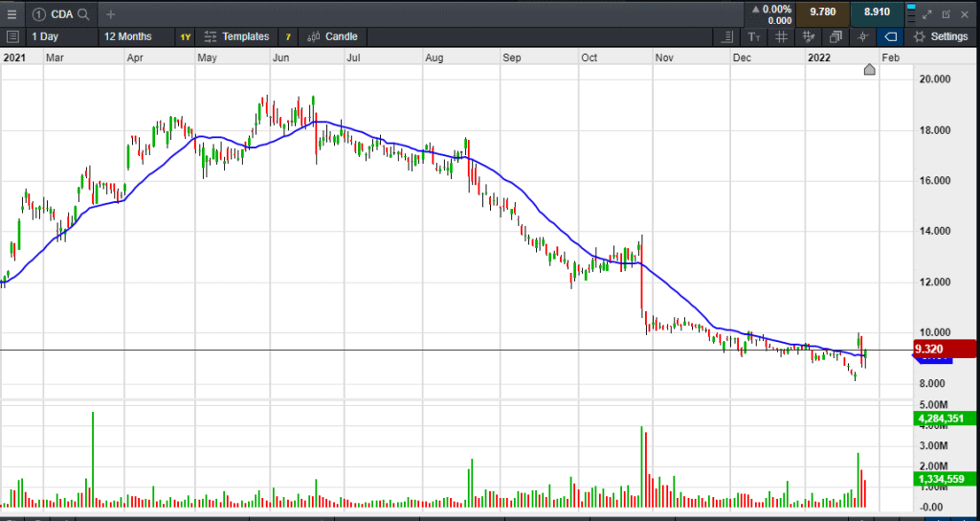Open chart Settings
This screenshot has width=980, height=521.
point(941,36)
